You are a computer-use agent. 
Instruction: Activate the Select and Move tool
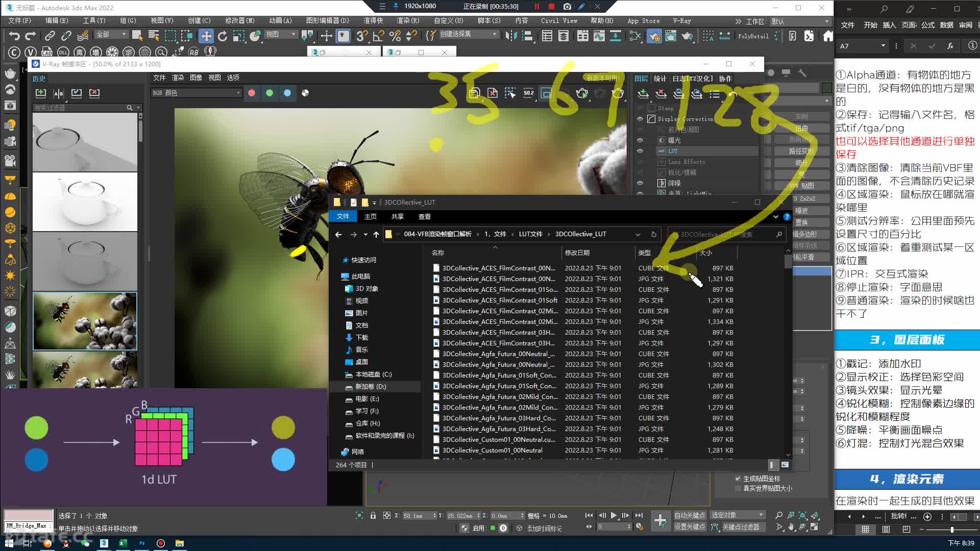coord(206,36)
